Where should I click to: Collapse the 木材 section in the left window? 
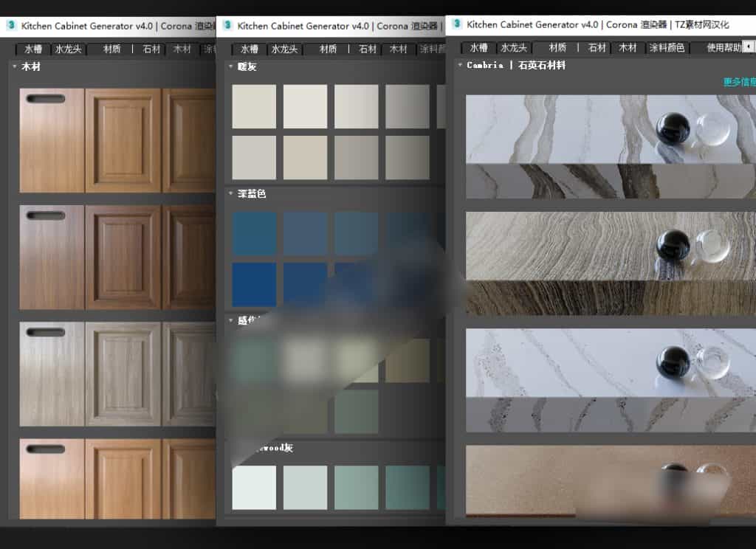click(x=13, y=66)
